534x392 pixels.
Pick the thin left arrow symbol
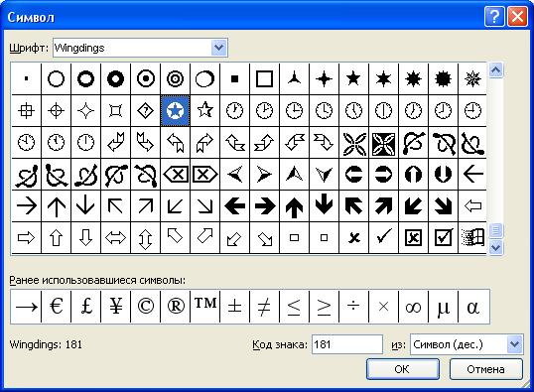473,175
